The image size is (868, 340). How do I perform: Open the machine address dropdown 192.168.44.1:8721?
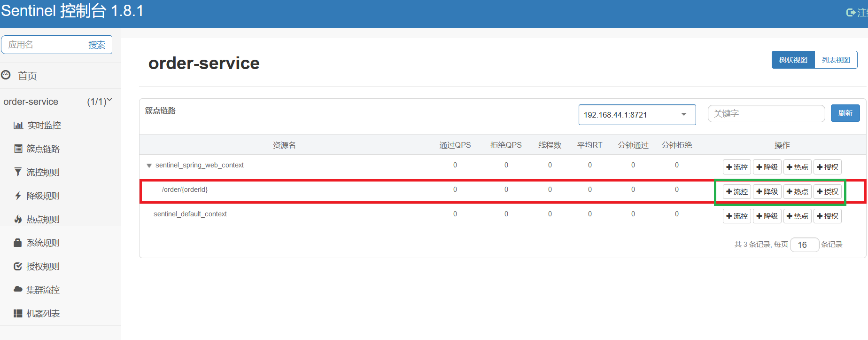(x=637, y=115)
